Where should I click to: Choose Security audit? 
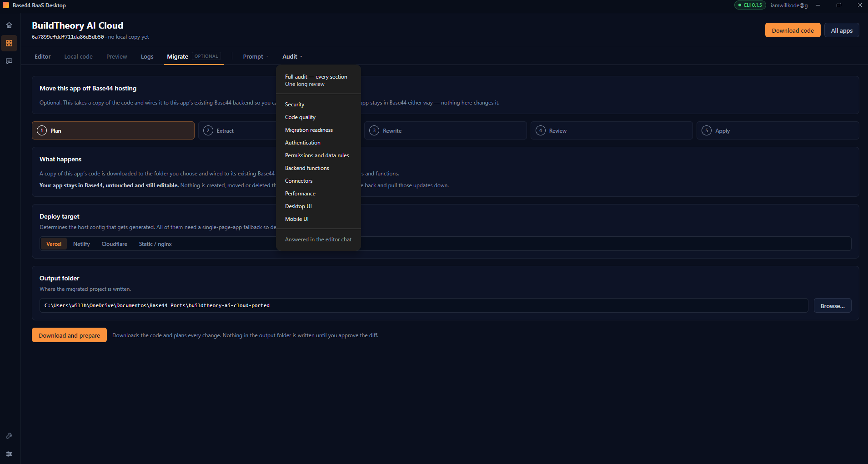click(318, 105)
